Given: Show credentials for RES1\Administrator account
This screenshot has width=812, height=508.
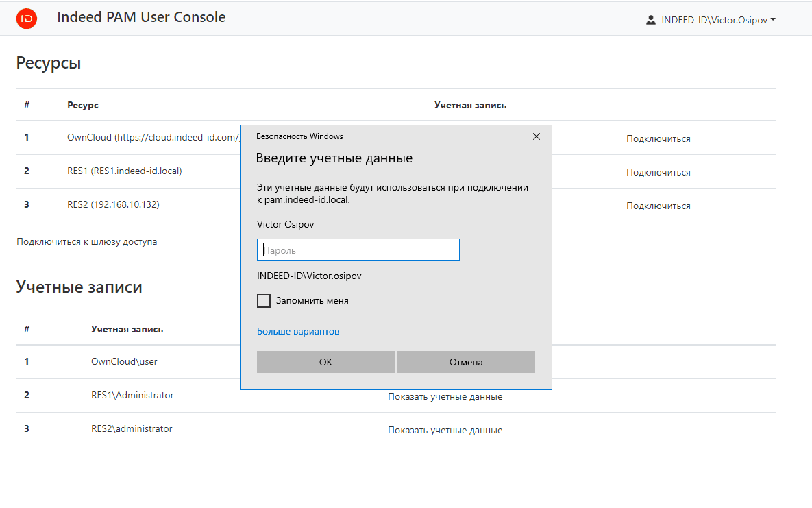Looking at the screenshot, I should click(445, 397).
